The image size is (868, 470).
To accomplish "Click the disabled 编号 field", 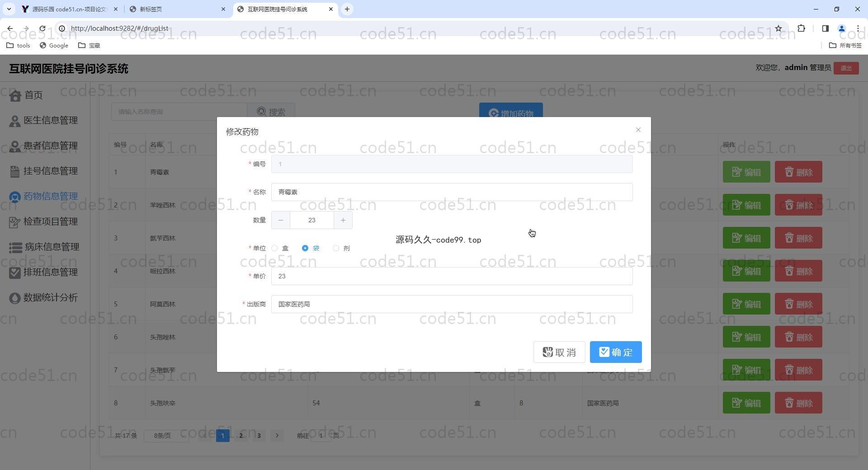I will 452,164.
